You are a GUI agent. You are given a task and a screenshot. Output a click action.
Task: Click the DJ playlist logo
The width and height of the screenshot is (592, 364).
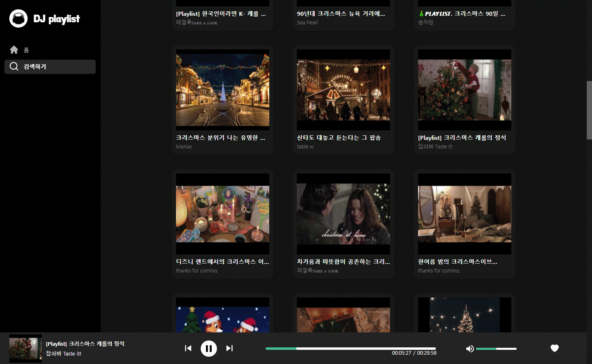tap(45, 19)
